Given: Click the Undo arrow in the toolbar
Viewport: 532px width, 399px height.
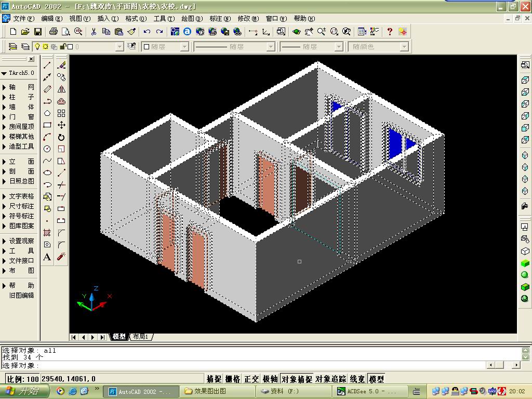Looking at the screenshot, I should point(147,32).
